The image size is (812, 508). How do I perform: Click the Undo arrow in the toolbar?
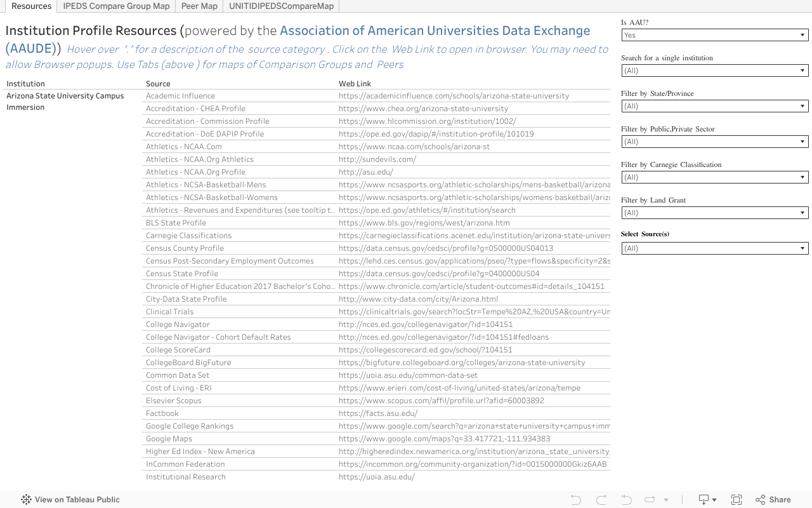pos(576,500)
